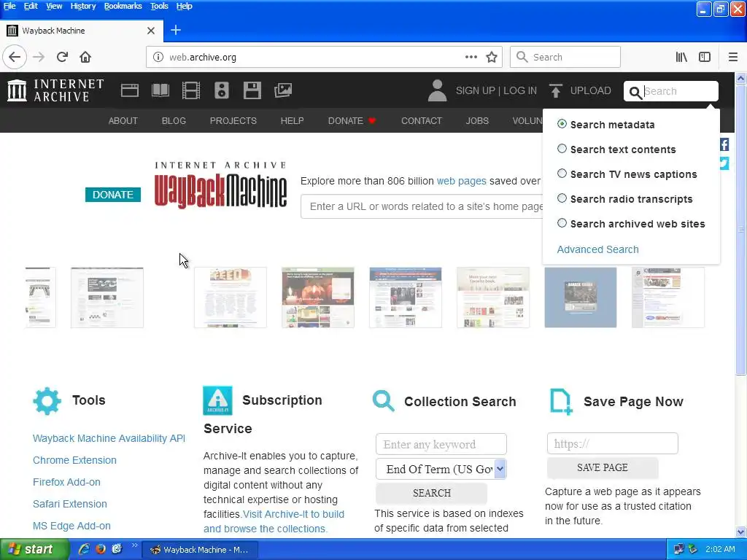Go to the browser Home icon
This screenshot has height=560, width=747.
point(85,57)
